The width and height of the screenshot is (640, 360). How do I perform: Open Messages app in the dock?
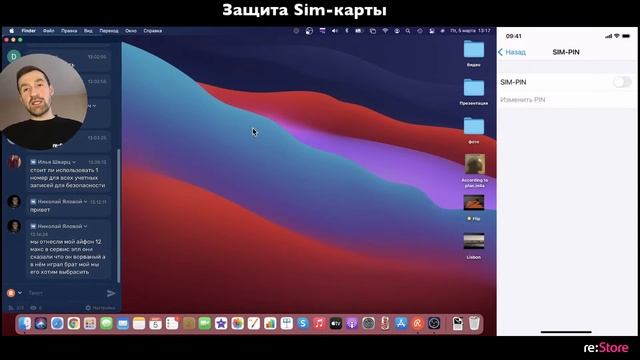click(x=106, y=324)
